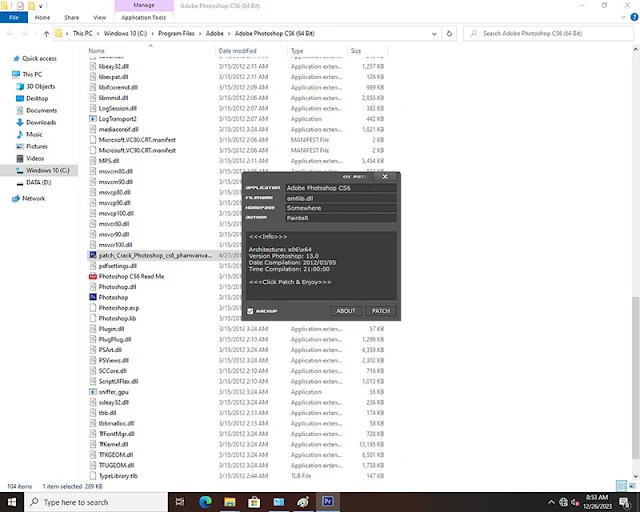Screen dimensions: 640x512
Task: Show hidden tray icons with chevron
Action: pos(551,502)
